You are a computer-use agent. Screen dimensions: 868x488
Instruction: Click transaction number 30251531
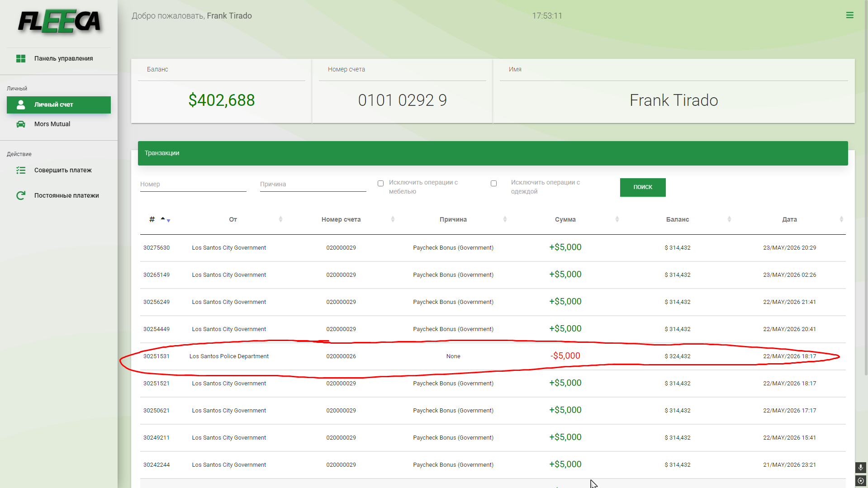click(x=157, y=356)
